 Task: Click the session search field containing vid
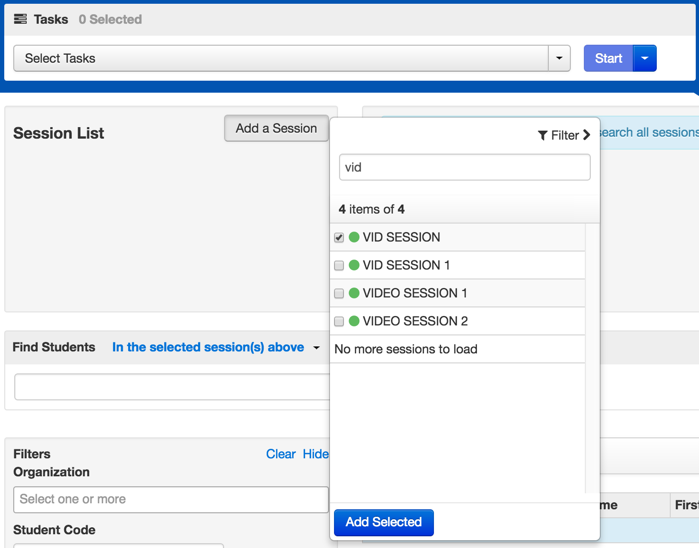click(464, 167)
